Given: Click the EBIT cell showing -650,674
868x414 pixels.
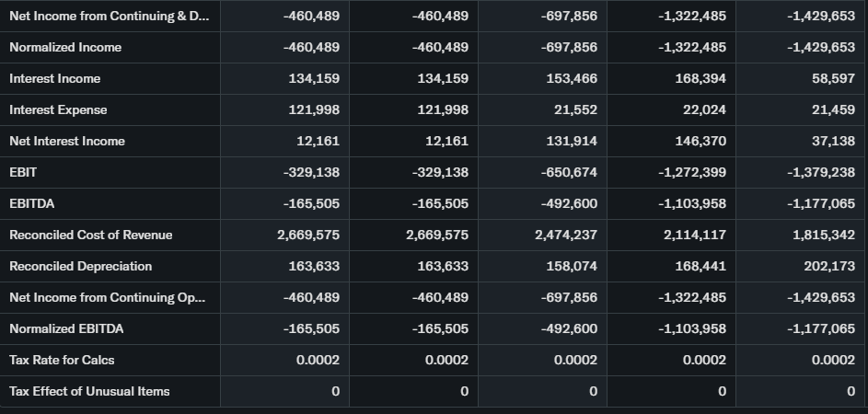Looking at the screenshot, I should pyautogui.click(x=567, y=172).
